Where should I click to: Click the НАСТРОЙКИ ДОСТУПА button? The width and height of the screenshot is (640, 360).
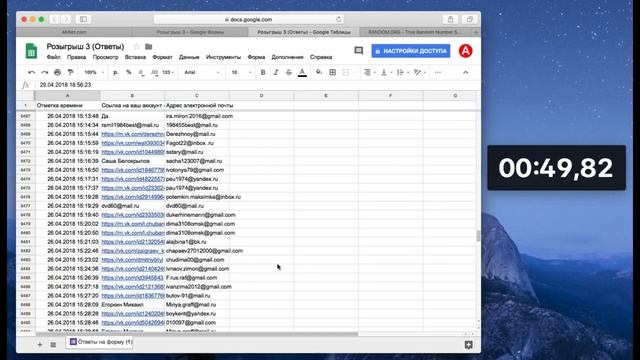[x=411, y=51]
